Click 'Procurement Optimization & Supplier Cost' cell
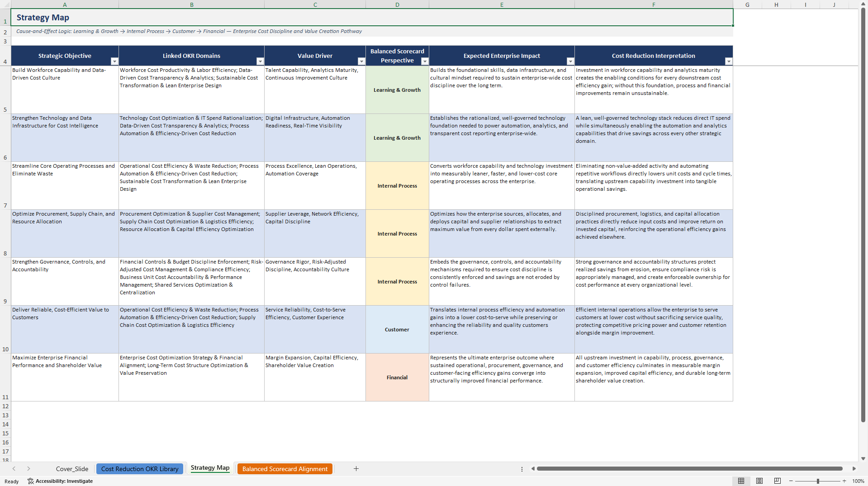This screenshot has height=486, width=868. 191,233
